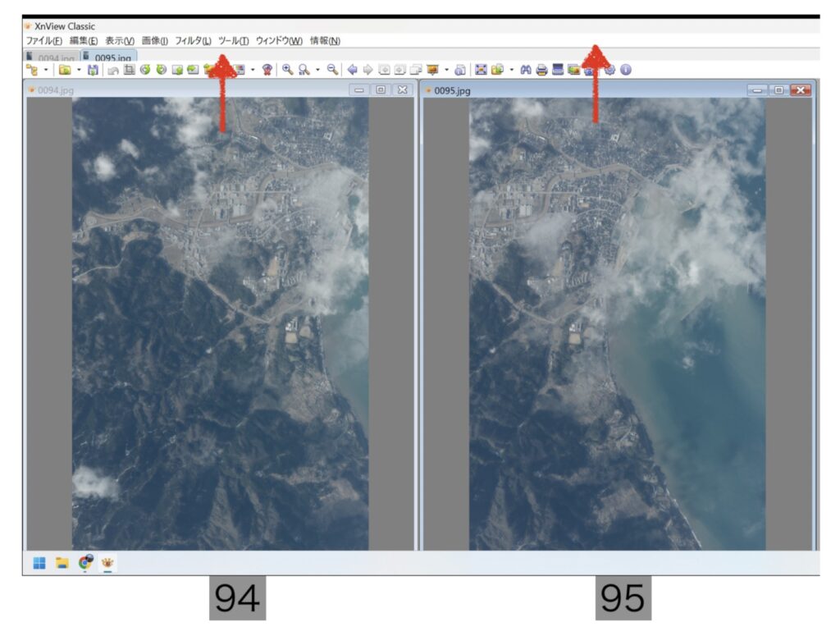Select the Crop tool in toolbar
Screen dimensions: 840x636
click(x=128, y=71)
